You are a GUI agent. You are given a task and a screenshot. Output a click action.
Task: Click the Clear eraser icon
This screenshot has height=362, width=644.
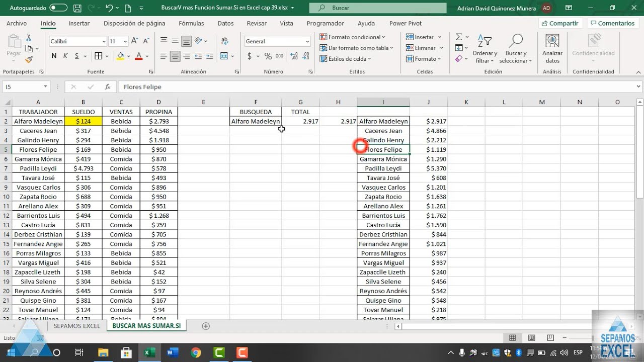(x=459, y=59)
